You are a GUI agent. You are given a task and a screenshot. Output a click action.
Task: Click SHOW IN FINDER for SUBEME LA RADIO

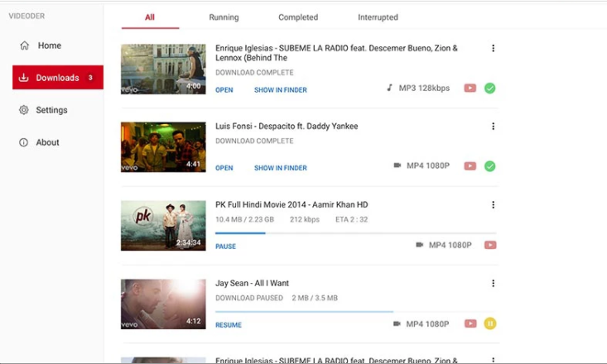pos(281,89)
